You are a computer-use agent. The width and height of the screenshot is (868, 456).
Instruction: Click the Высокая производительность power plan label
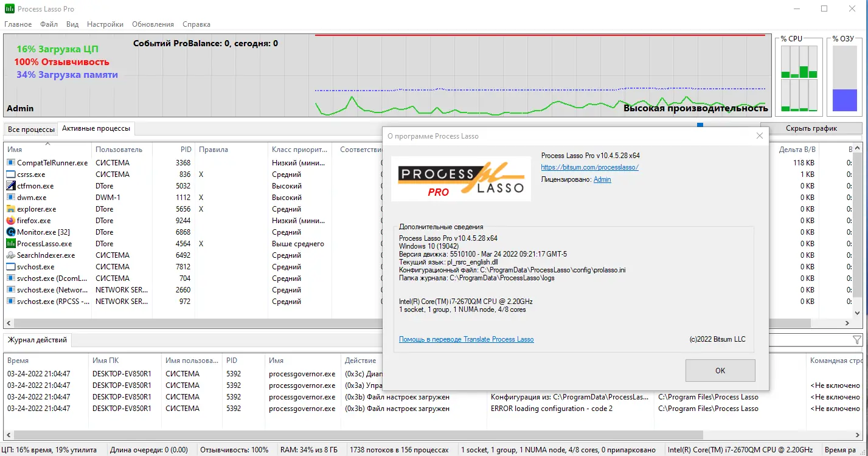696,108
